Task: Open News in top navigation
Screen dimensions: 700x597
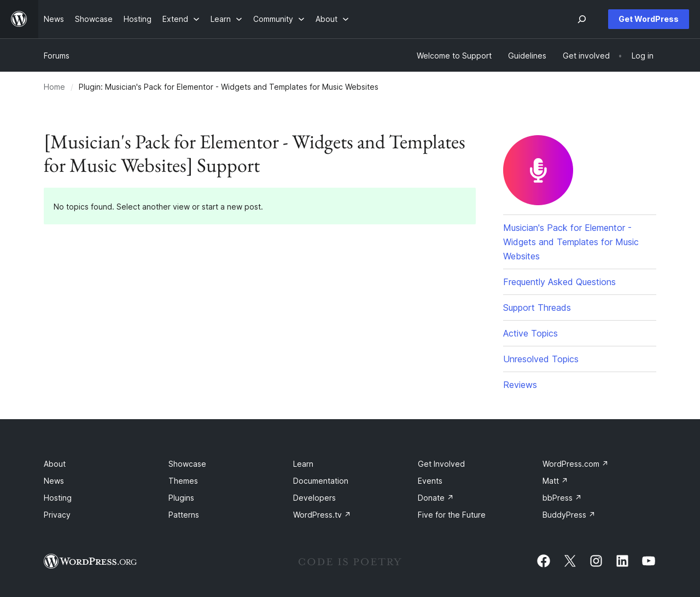Action: (x=54, y=19)
